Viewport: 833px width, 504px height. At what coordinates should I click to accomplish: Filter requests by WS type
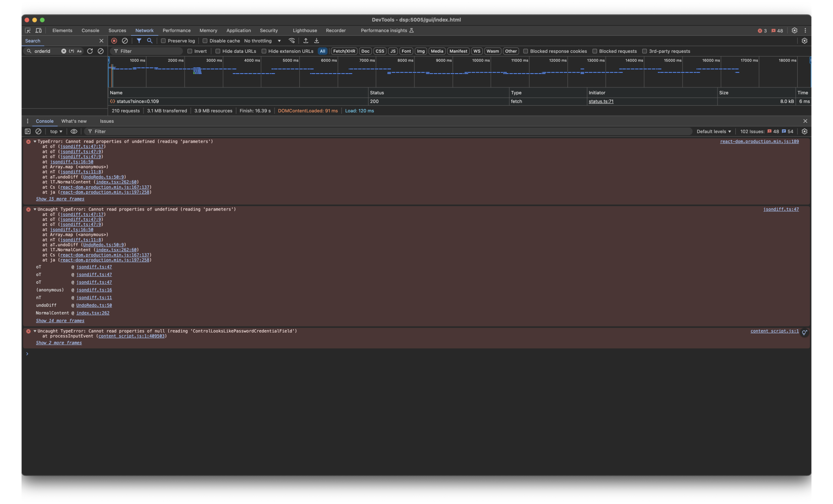tap(477, 51)
